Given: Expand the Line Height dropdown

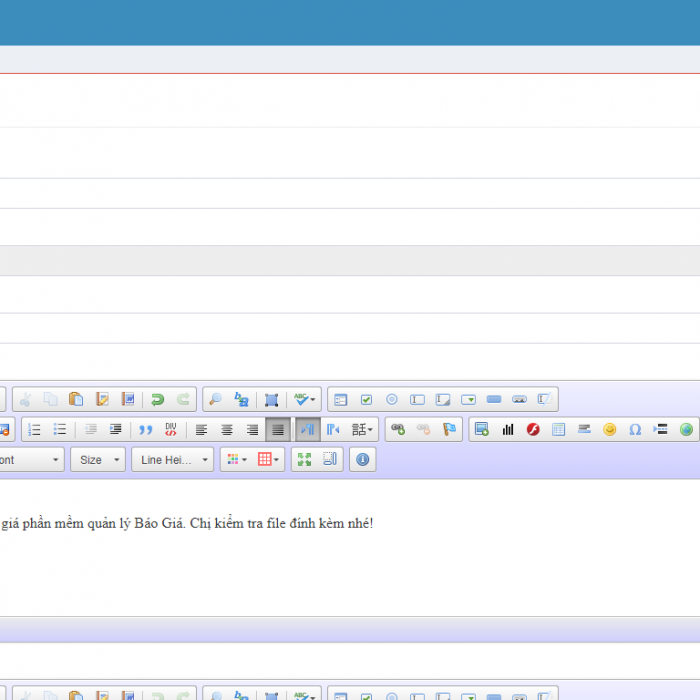Looking at the screenshot, I should 172,460.
